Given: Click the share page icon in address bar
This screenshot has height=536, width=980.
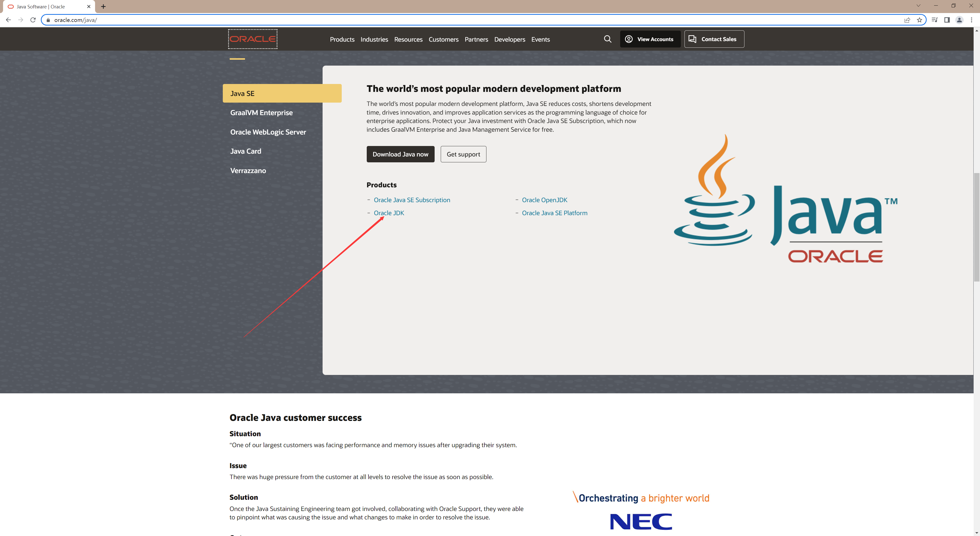Looking at the screenshot, I should click(907, 20).
